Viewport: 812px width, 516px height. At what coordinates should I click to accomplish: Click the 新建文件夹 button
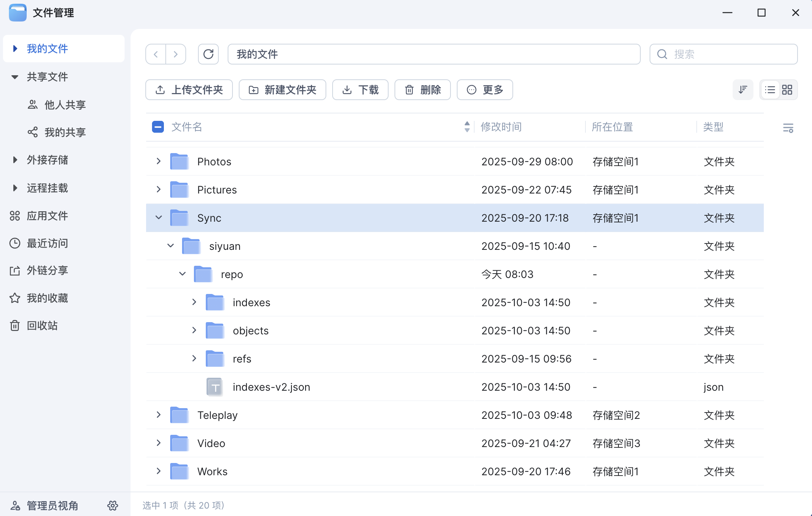(x=283, y=90)
